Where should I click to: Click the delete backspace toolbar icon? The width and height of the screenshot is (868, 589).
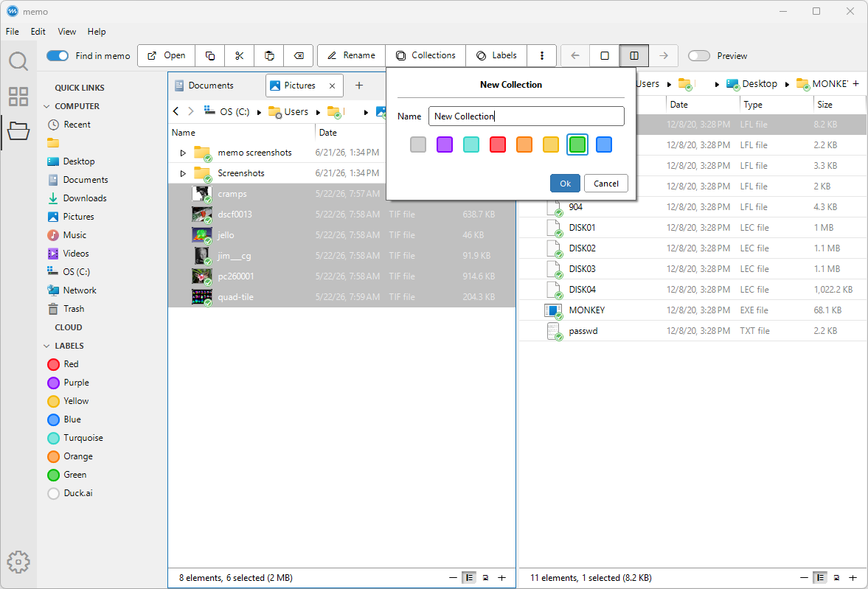pos(299,55)
